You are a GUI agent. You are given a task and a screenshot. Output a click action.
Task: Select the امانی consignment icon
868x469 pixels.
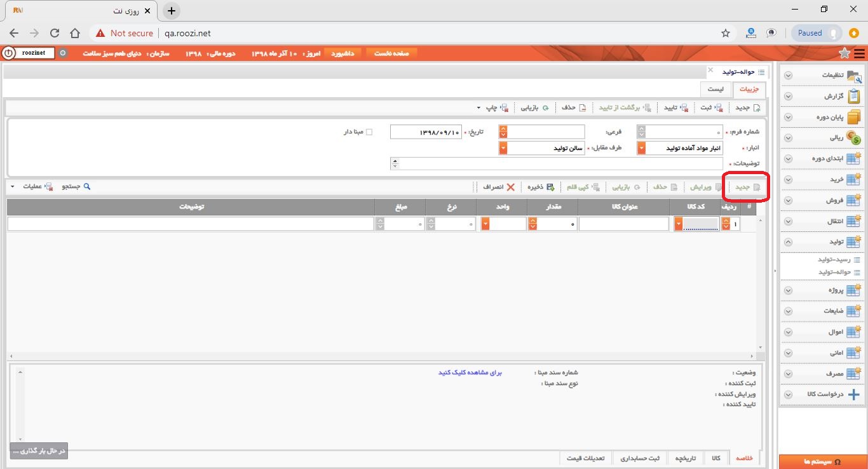click(854, 352)
